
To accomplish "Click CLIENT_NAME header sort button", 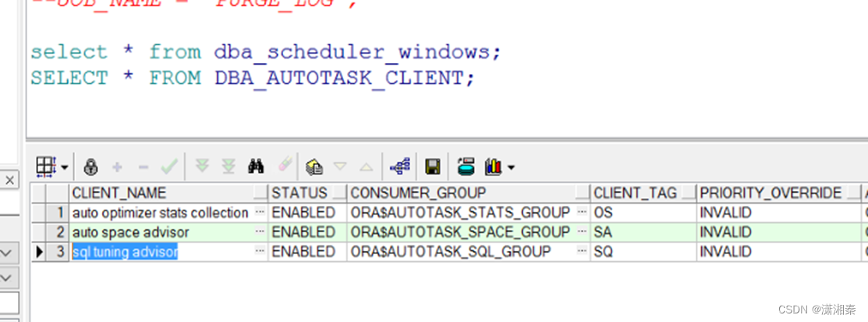I will coord(260,193).
